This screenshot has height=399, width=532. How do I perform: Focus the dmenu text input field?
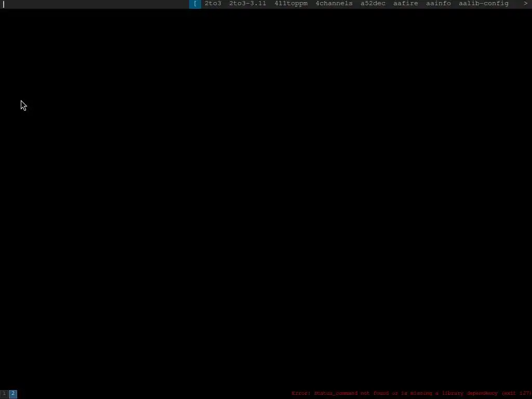pyautogui.click(x=95, y=4)
